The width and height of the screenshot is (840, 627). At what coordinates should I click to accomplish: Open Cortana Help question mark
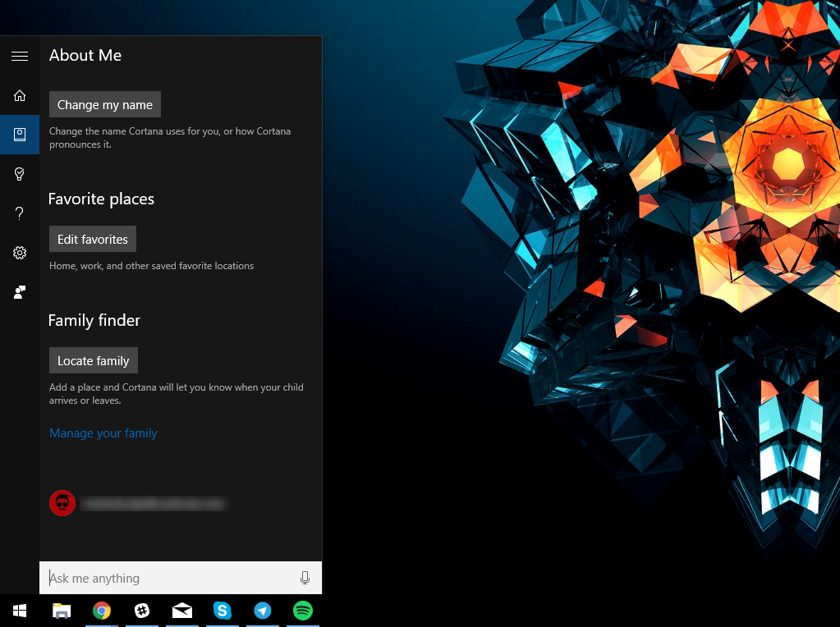[20, 213]
